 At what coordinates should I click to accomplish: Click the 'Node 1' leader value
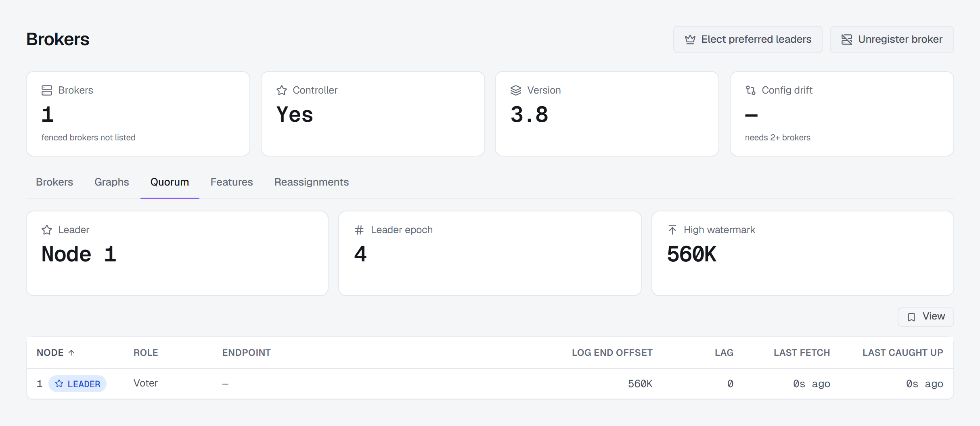click(79, 254)
